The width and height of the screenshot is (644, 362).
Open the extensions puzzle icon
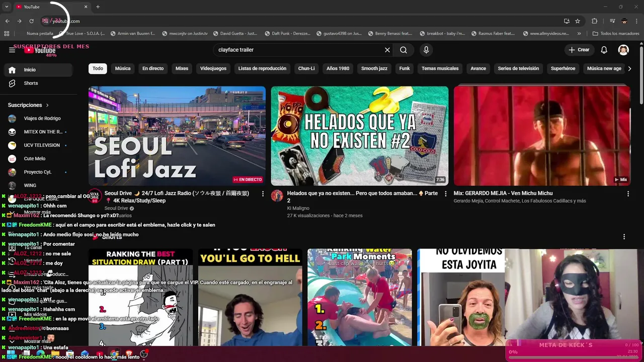click(594, 21)
